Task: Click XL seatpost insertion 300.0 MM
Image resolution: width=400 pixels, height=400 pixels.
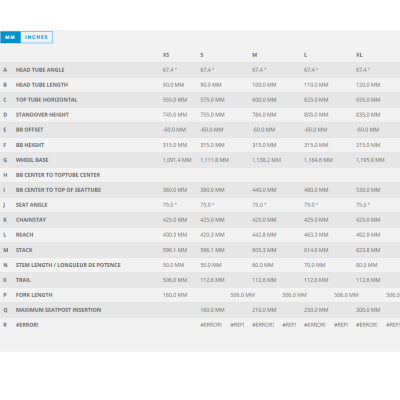Action: (x=368, y=310)
